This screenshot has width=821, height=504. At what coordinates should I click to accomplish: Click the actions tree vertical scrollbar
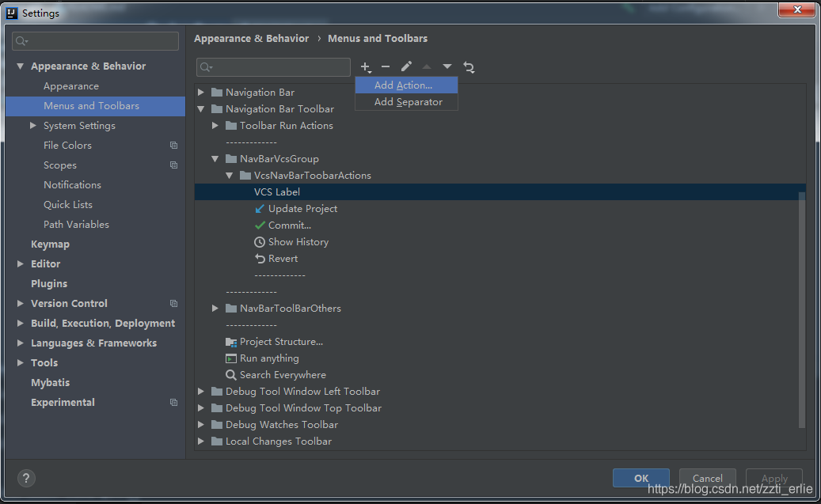coord(801,309)
